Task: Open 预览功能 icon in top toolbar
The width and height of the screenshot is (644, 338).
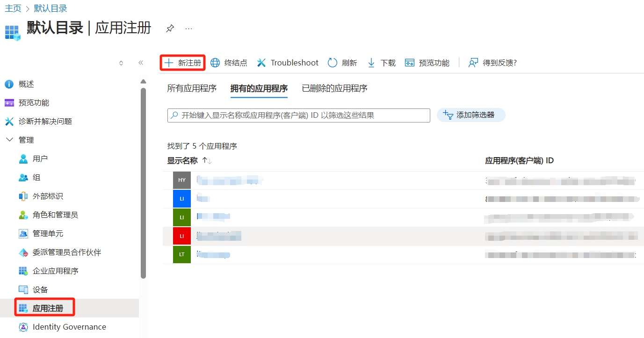Action: click(x=410, y=63)
